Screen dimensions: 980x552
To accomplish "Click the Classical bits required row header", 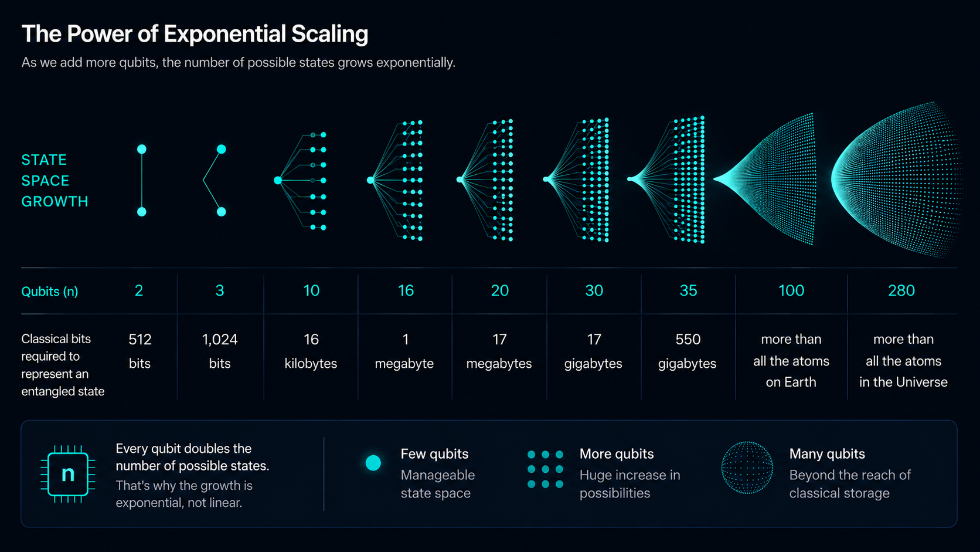I will click(x=63, y=365).
